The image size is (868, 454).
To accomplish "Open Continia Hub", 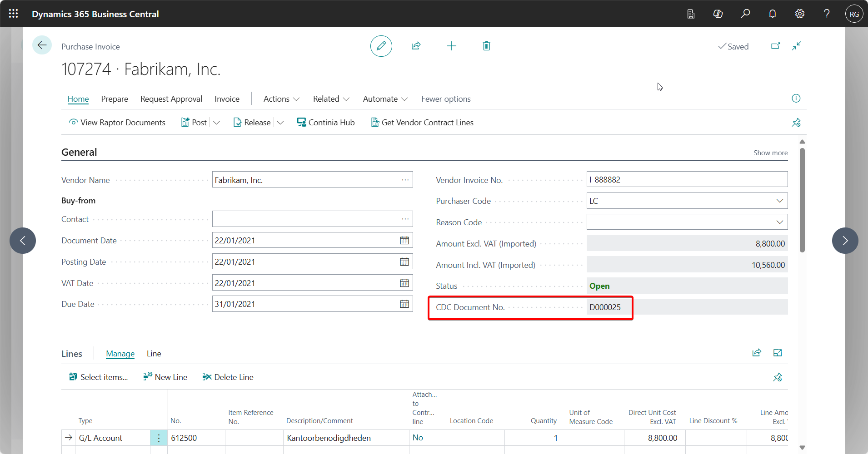I will 326,123.
